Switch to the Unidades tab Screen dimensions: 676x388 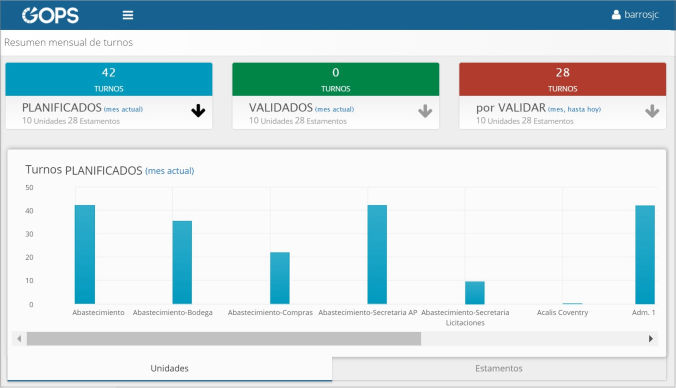pyautogui.click(x=169, y=369)
